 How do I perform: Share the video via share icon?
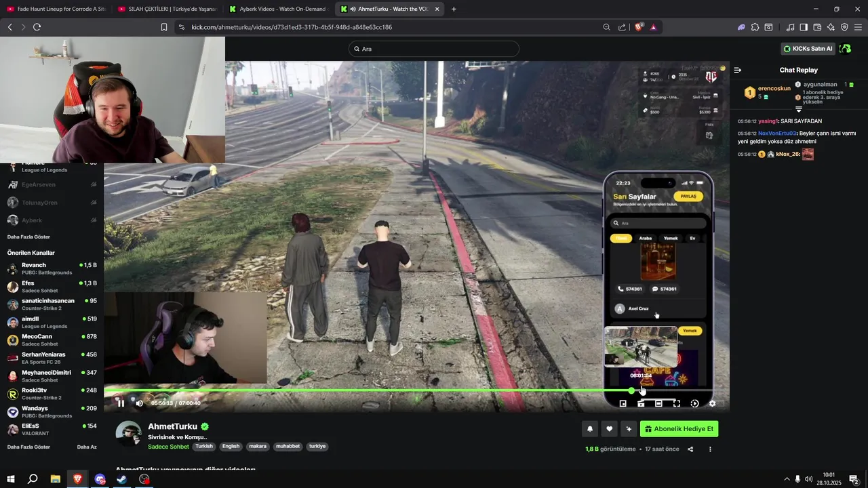(x=690, y=449)
